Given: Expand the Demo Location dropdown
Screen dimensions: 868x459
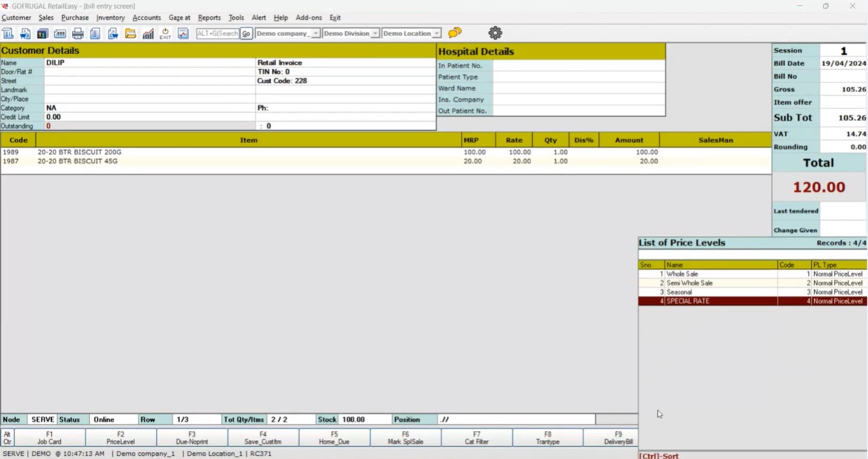Looking at the screenshot, I should 437,33.
